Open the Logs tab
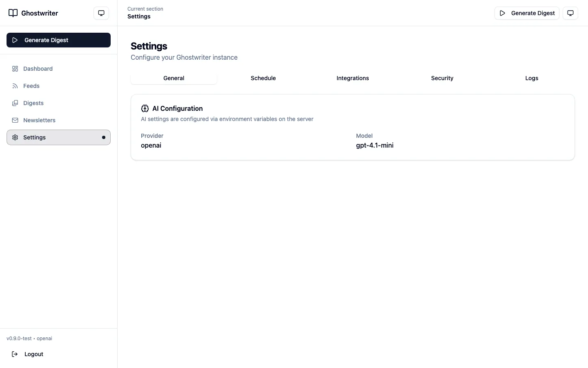Viewport: 588px width, 368px height. coord(532,78)
